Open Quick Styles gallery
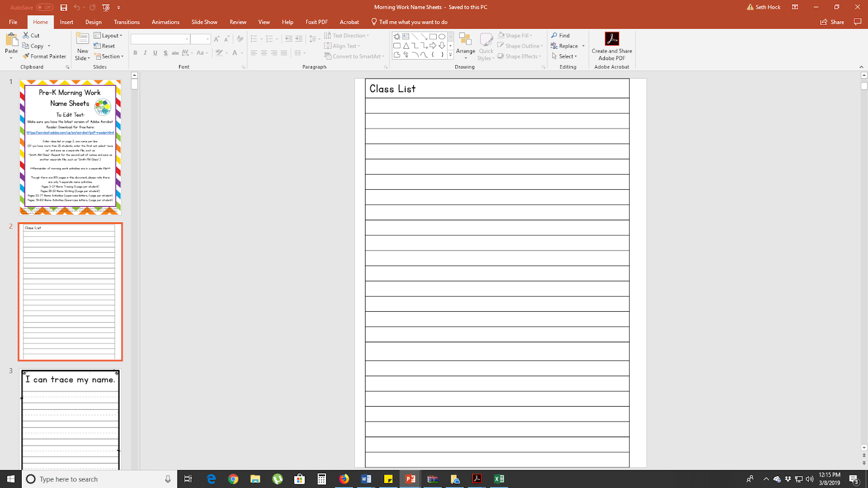Screen dimensions: 868x488 (x=486, y=46)
